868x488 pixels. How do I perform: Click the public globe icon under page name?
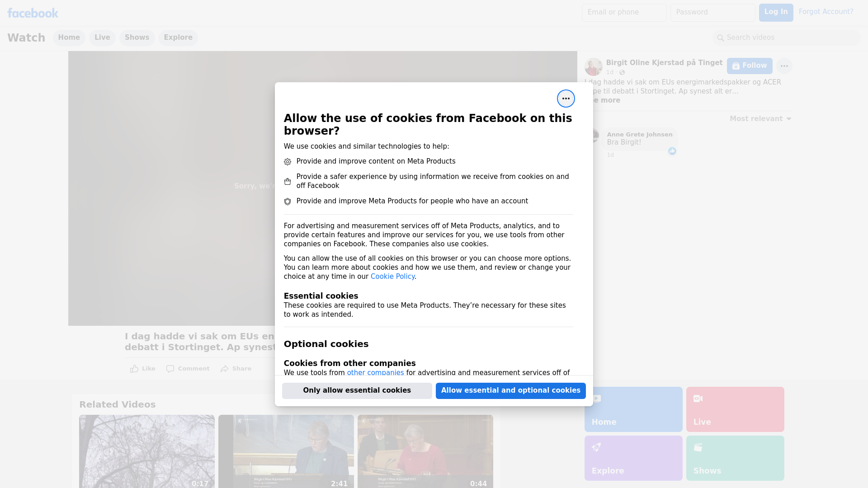click(622, 72)
